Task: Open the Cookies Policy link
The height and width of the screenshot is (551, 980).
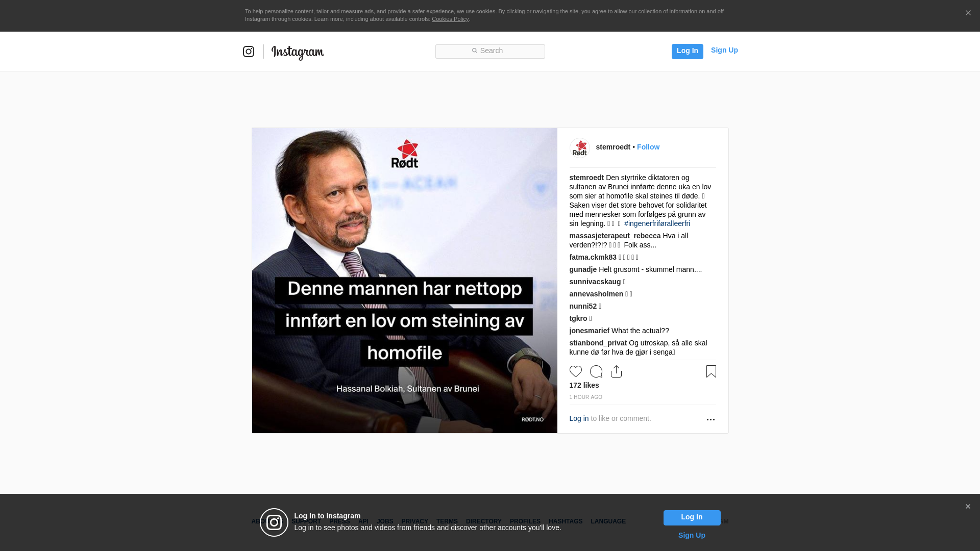Action: pyautogui.click(x=450, y=19)
